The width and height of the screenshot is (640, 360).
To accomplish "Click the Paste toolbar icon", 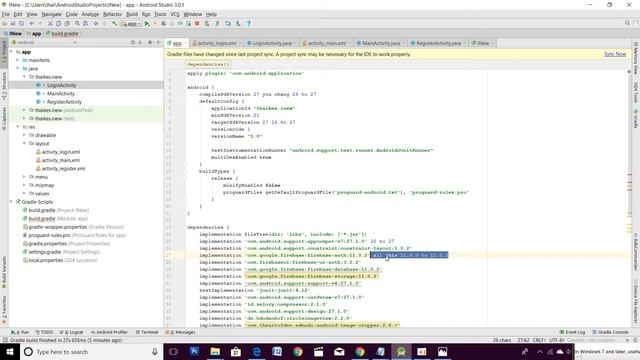I will coord(67,24).
